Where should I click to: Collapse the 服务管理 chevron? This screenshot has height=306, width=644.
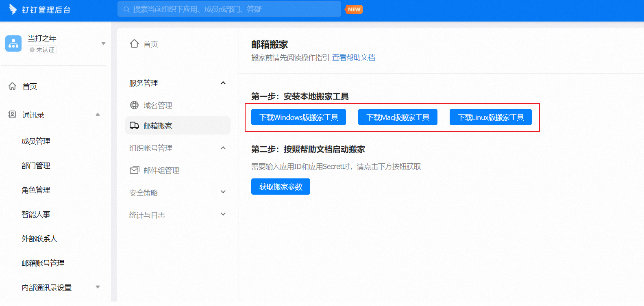pyautogui.click(x=223, y=83)
